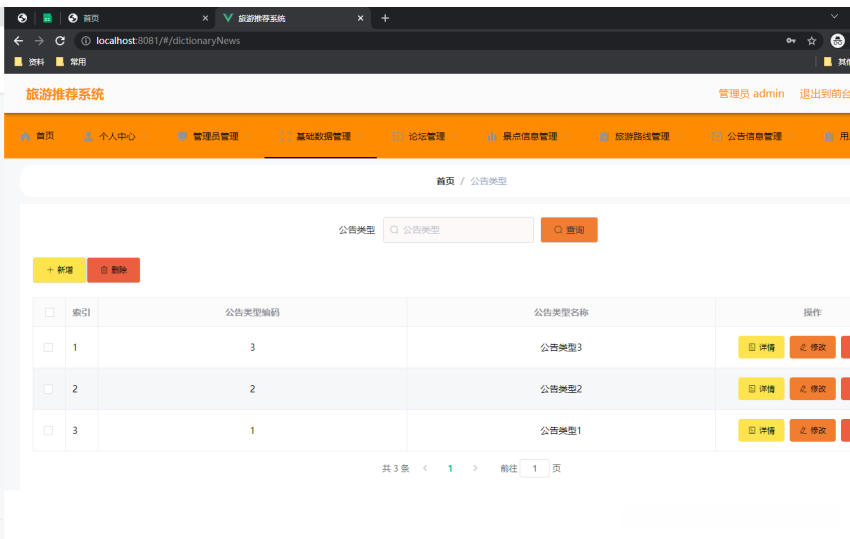
Task: Click the 管理员 admin label
Action: click(x=751, y=94)
